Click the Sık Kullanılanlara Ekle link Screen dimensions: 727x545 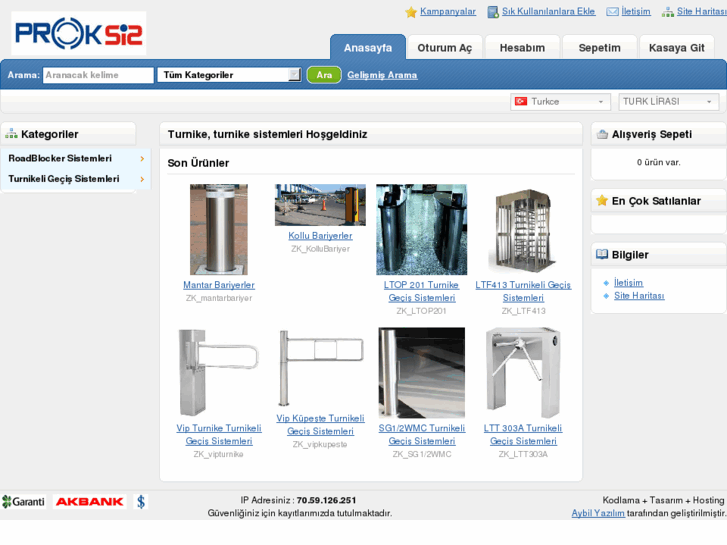tap(548, 12)
